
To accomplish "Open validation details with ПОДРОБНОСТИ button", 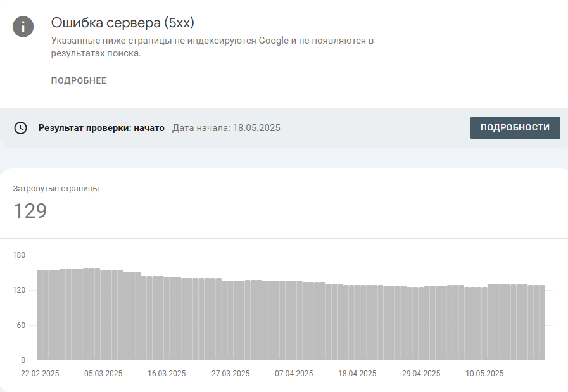I will click(x=515, y=127).
